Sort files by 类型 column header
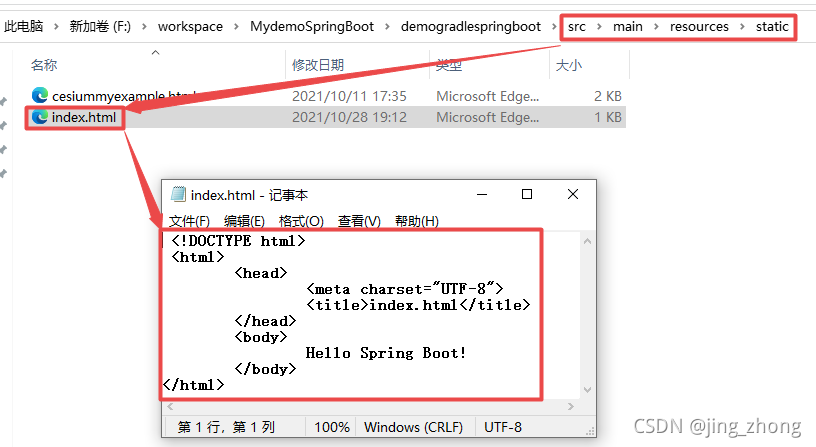Screen dimensions: 816x447 pos(449,65)
